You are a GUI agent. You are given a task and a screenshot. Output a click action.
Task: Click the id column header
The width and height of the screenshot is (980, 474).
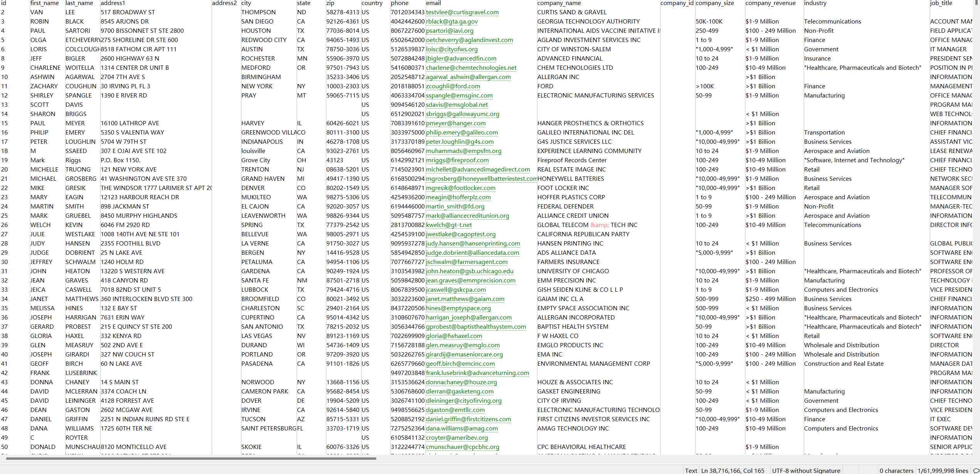click(3, 3)
